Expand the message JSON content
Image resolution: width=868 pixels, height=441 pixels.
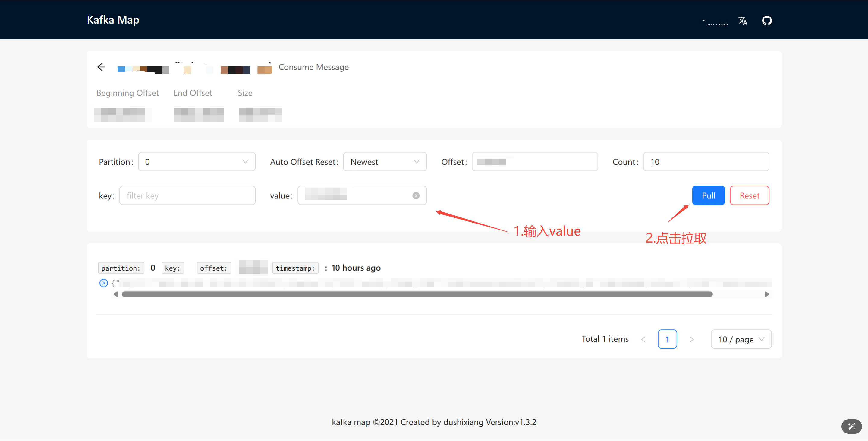103,283
